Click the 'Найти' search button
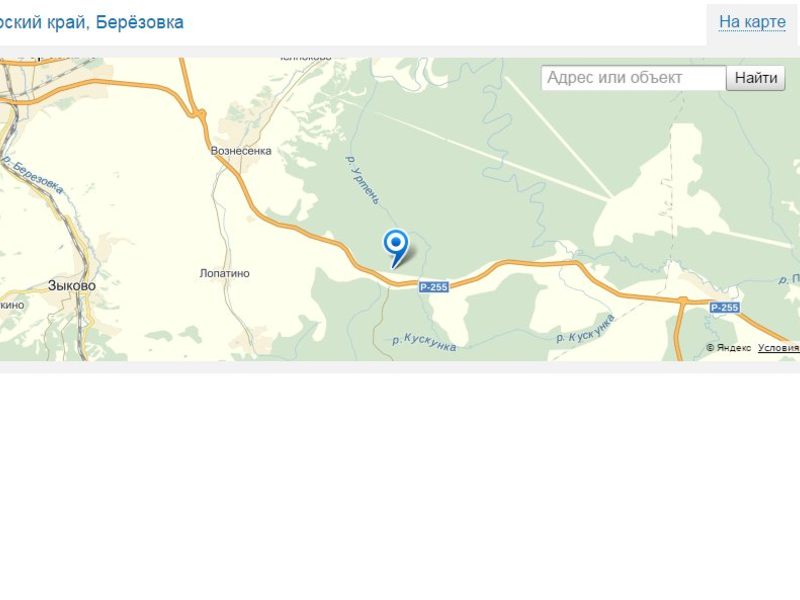 756,78
